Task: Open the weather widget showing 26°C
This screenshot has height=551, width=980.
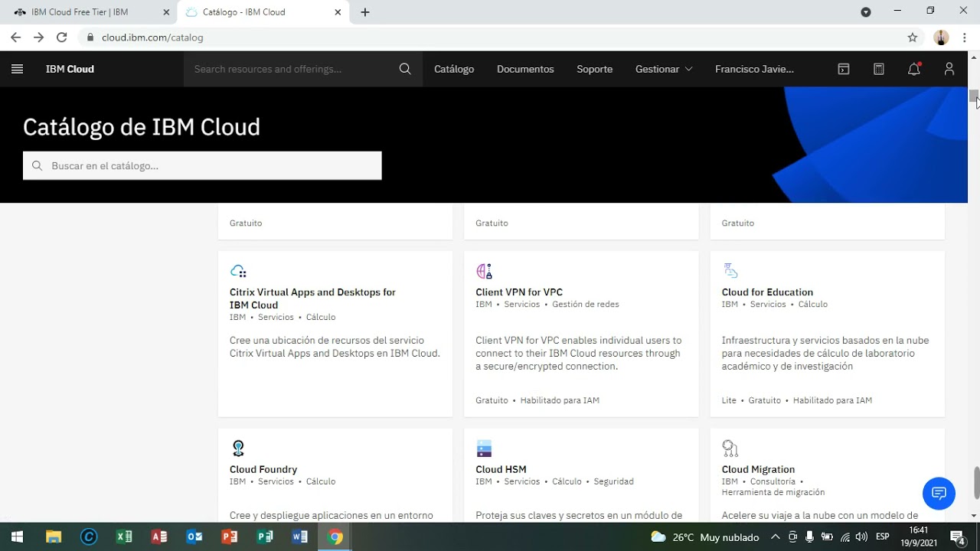Action: [704, 537]
